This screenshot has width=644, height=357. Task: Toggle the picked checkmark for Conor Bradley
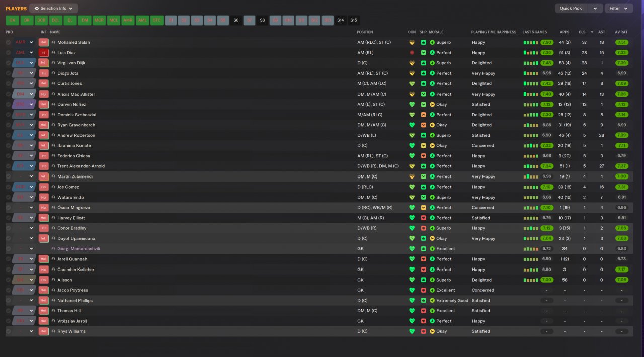[9, 228]
